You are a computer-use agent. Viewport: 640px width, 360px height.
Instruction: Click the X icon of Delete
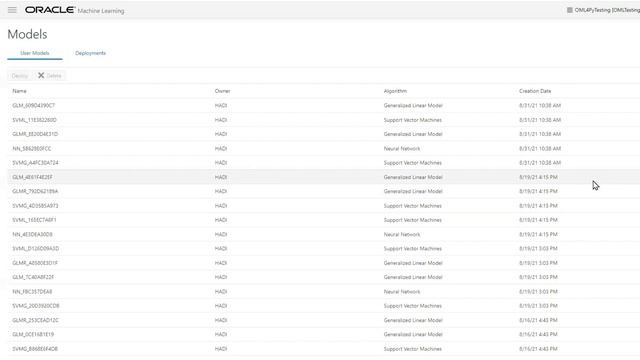[41, 76]
